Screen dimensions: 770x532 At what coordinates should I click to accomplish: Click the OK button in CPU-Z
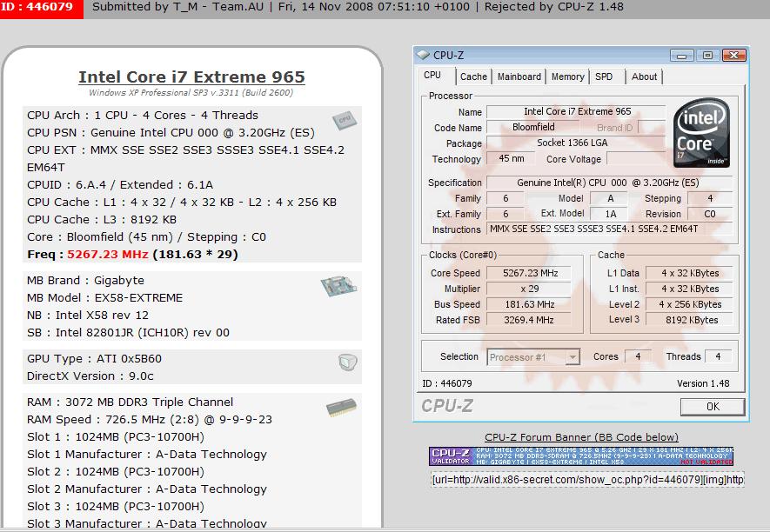(713, 406)
